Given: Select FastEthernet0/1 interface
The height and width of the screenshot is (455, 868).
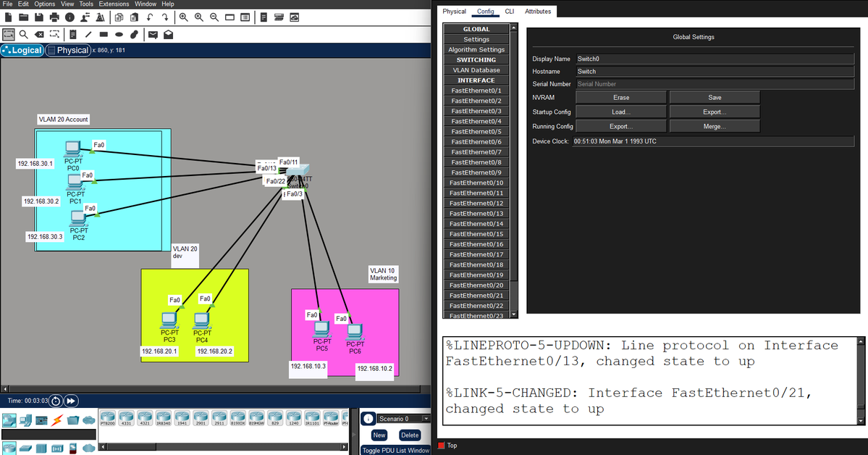Looking at the screenshot, I should (476, 91).
